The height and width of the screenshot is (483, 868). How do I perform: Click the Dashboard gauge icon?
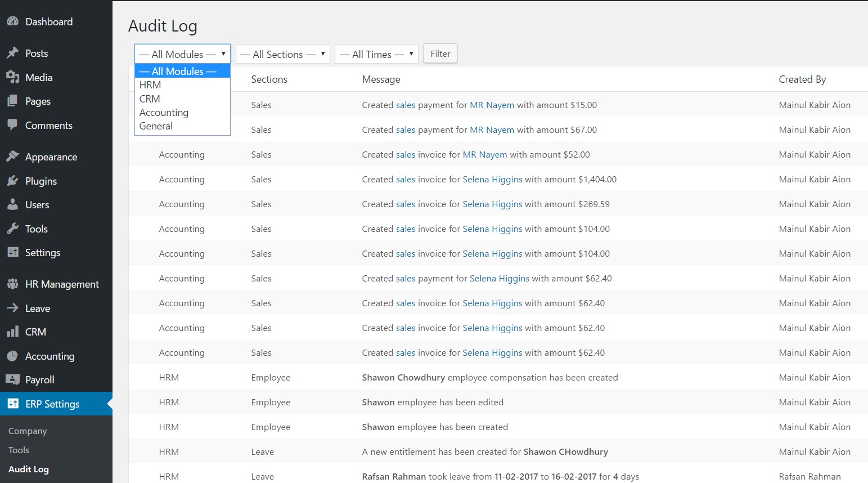tap(12, 21)
